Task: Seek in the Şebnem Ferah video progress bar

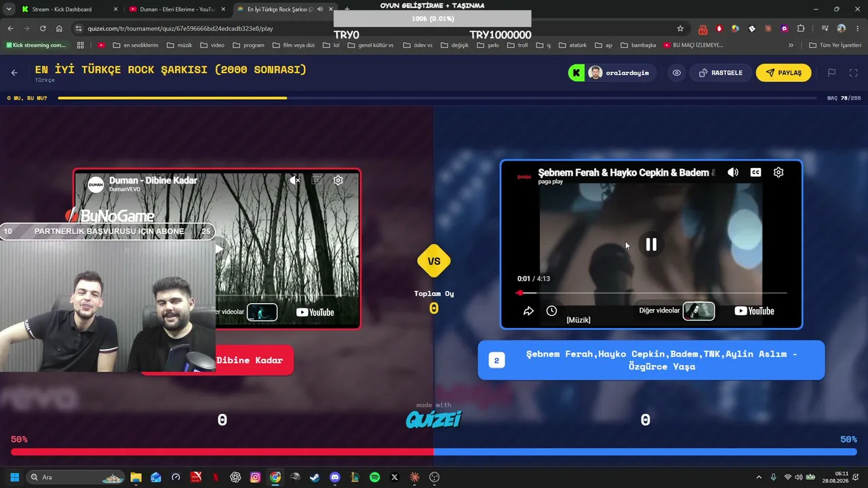Action: pyautogui.click(x=651, y=293)
